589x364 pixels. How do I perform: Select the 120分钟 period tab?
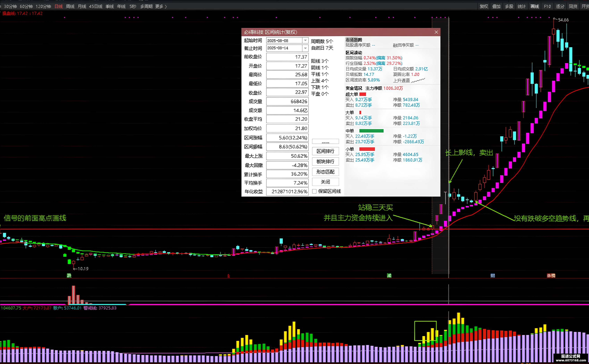point(43,6)
